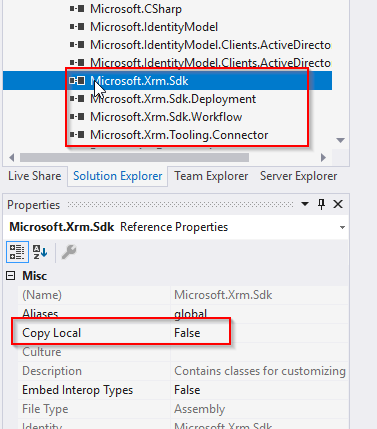Click the Microsoft.IdentityModel reference icon
Viewport: 377px width, 429px height.
coord(77,27)
